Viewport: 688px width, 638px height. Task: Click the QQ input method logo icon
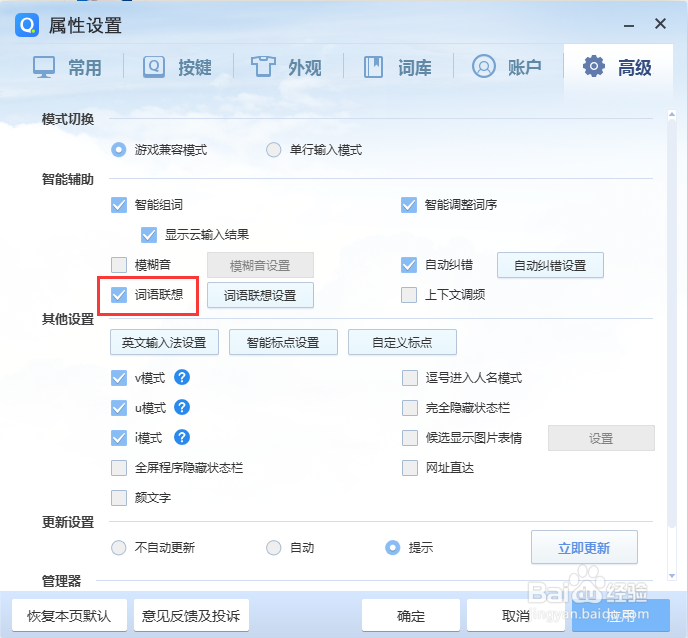27,25
